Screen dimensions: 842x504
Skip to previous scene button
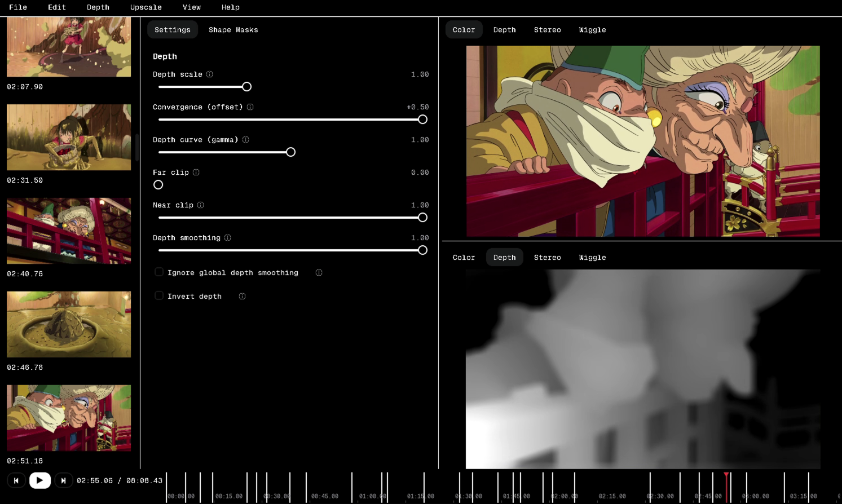coord(16,480)
